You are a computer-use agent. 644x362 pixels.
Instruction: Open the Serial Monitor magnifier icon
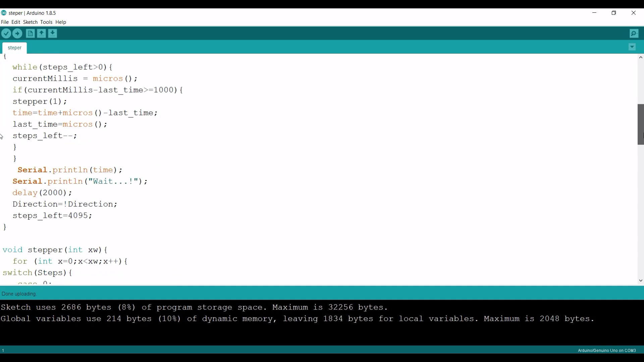click(634, 34)
